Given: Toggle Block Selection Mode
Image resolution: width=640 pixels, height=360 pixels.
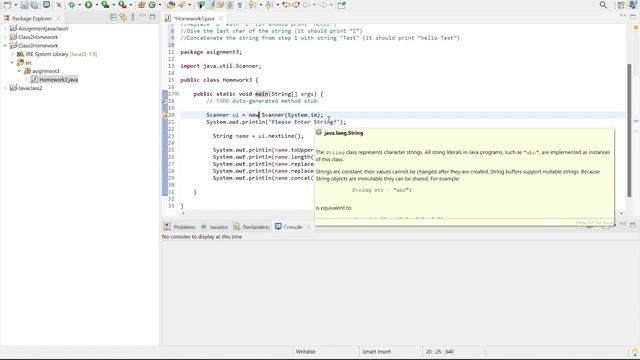Looking at the screenshot, I should [230, 5].
